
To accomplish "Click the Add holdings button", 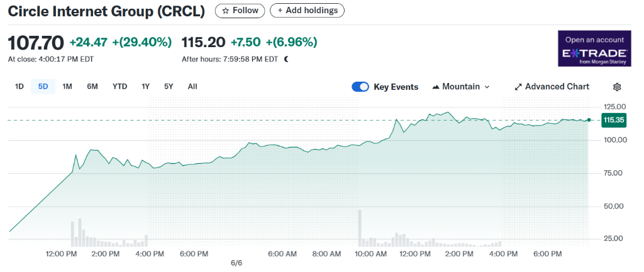I will pyautogui.click(x=307, y=11).
